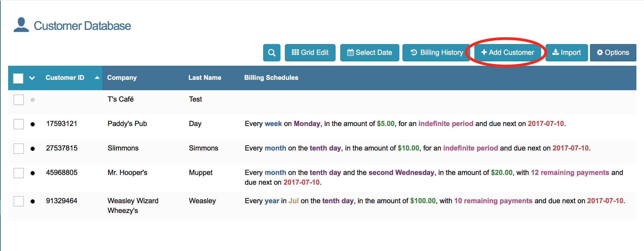This screenshot has width=644, height=251.
Task: View Billing History
Action: tap(436, 53)
